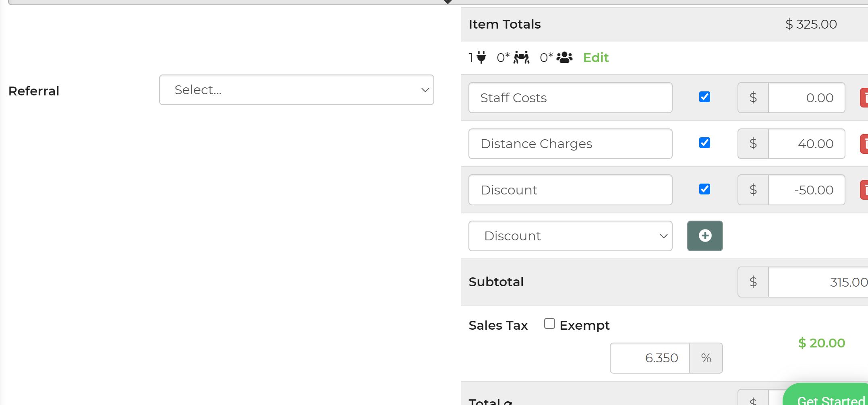Screen dimensions: 868x405
Task: Click the group of people icon
Action: [x=564, y=58]
